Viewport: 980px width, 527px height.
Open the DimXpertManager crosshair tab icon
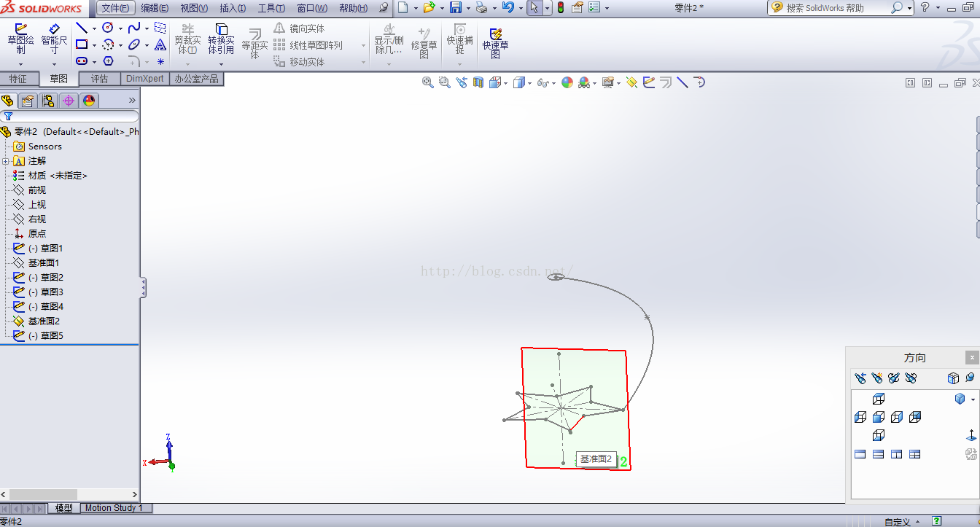69,101
